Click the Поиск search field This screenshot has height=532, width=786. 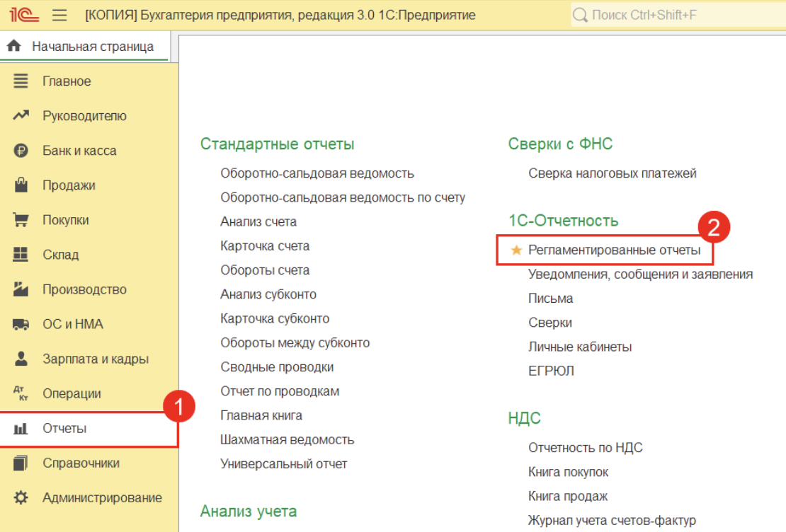click(x=680, y=14)
